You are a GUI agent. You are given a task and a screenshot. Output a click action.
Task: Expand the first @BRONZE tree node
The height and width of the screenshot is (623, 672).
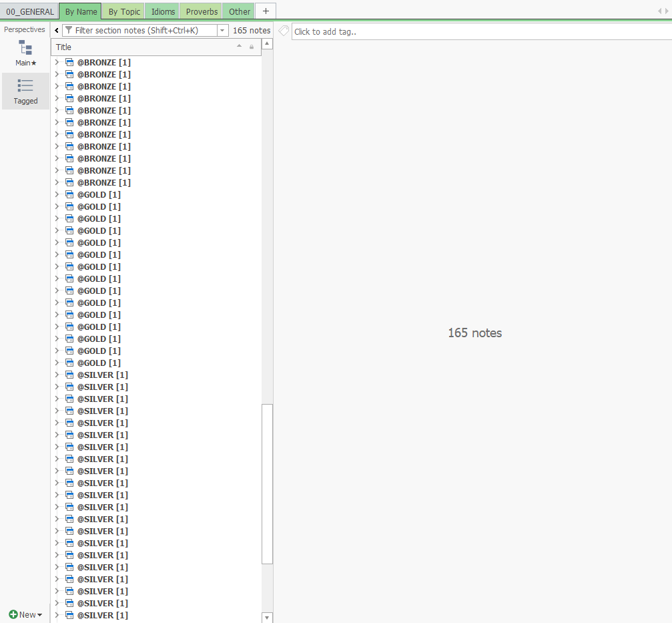pyautogui.click(x=58, y=61)
